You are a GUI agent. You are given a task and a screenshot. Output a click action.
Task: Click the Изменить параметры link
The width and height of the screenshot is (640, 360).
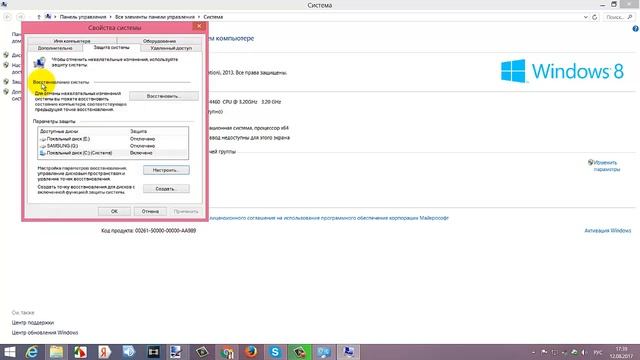(607, 166)
